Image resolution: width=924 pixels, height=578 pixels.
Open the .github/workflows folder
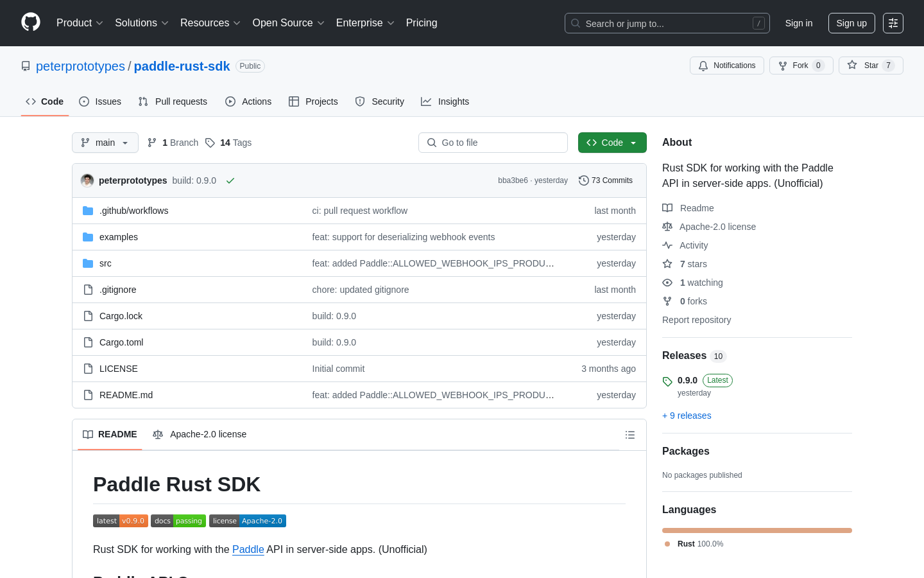(x=133, y=211)
